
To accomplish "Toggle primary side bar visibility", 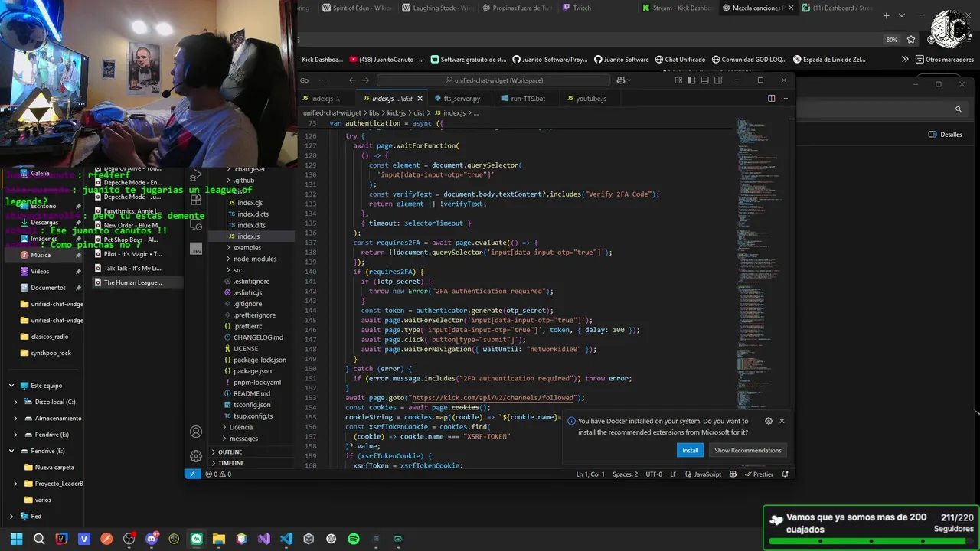I will 691,80.
